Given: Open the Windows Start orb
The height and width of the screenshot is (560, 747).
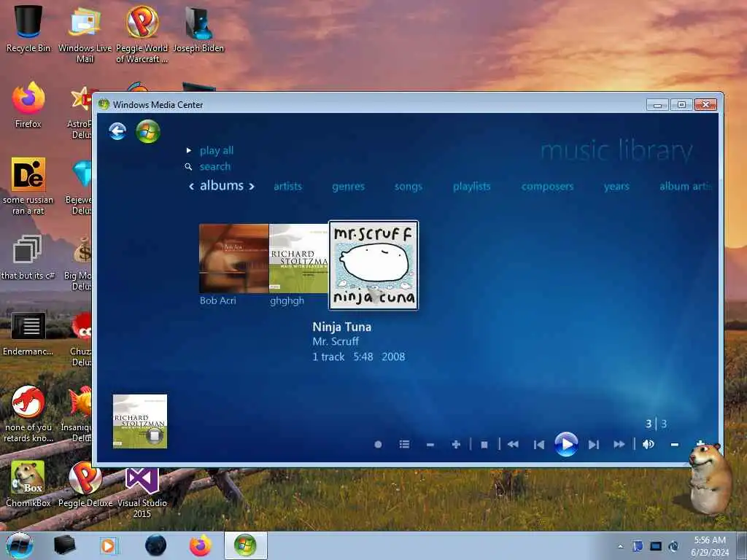Looking at the screenshot, I should pos(20,545).
